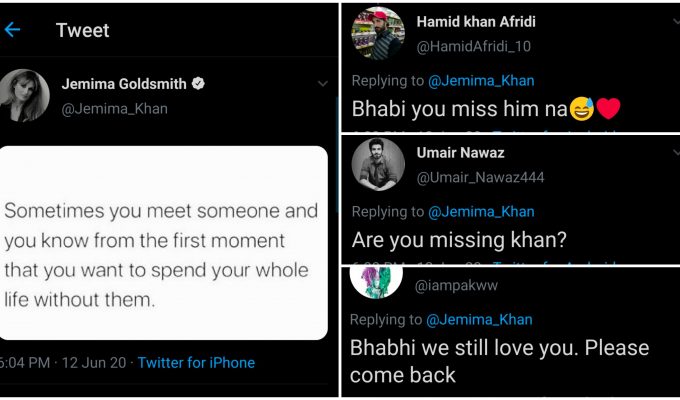Open Jemima Goldsmith's profile picture
This screenshot has width=680, height=400.
coord(26,96)
